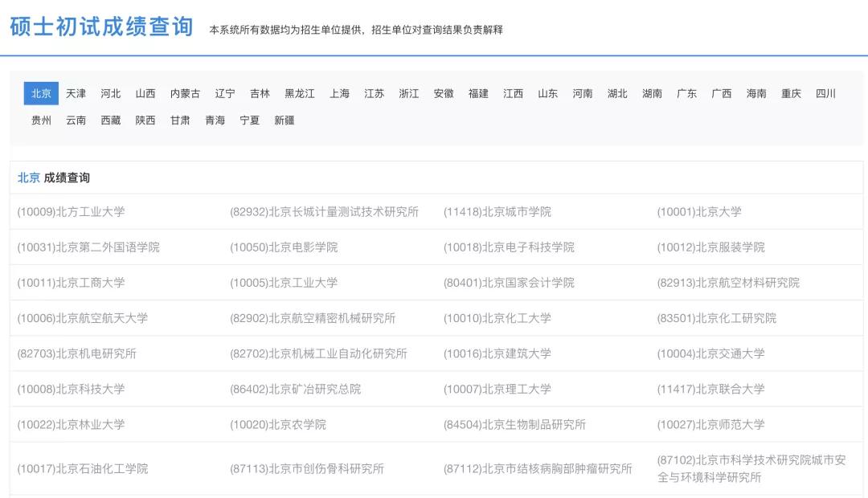Switch to the 天津 province tab
868x498 pixels.
(x=76, y=93)
